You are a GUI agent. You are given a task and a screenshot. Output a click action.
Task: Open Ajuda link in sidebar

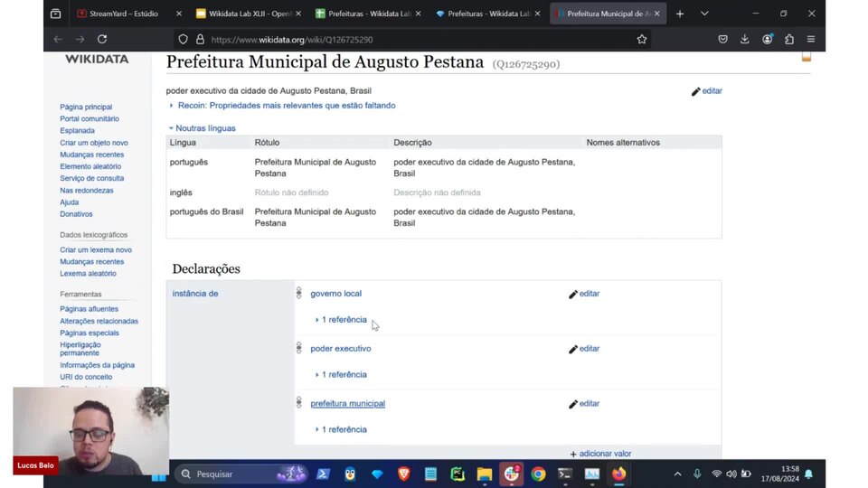coord(70,202)
